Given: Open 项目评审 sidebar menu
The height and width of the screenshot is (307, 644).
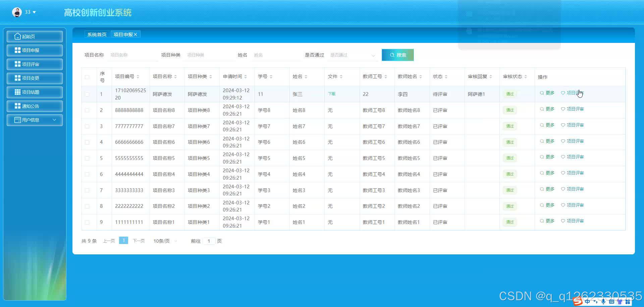Looking at the screenshot, I should point(35,64).
